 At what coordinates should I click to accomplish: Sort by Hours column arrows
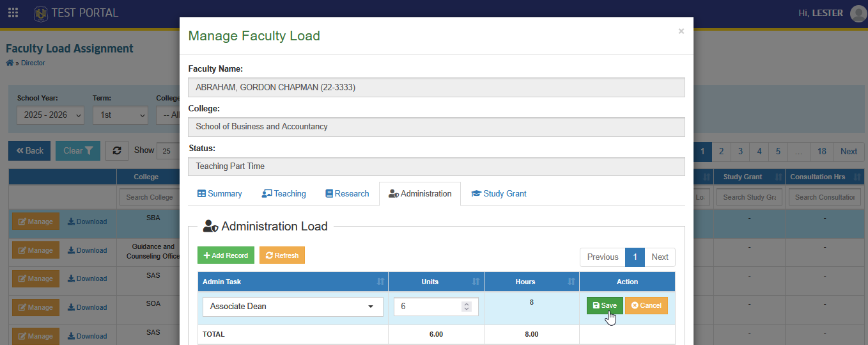(571, 282)
